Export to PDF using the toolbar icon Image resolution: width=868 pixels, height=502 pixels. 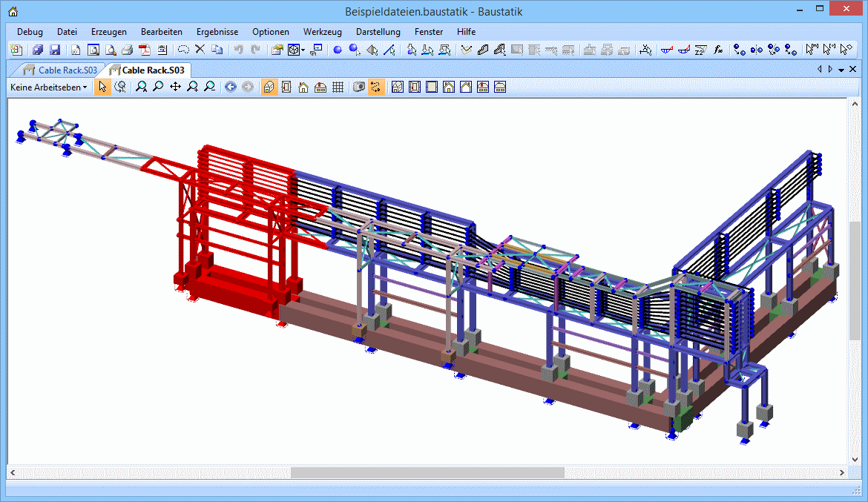[x=145, y=50]
